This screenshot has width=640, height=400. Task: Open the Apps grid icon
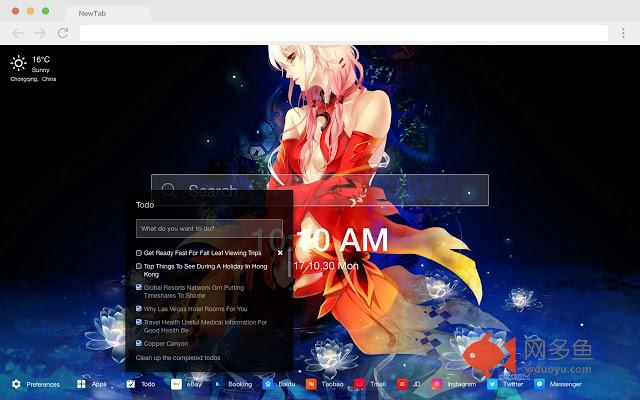81,384
